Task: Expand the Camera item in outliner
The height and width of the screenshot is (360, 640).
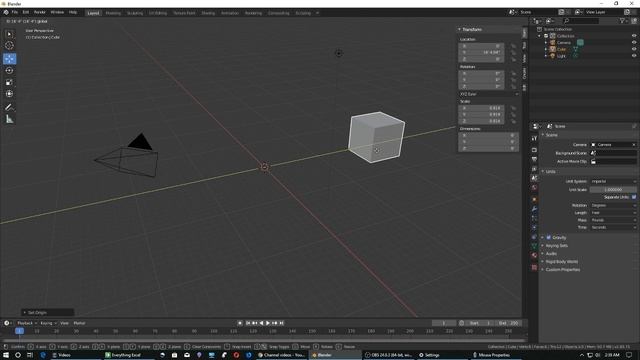Action: click(546, 42)
